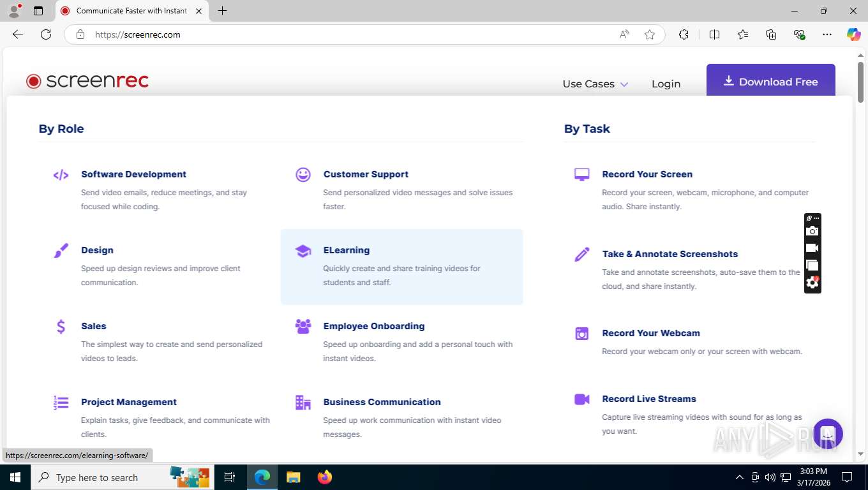Open the Employee Onboarding link
The width and height of the screenshot is (868, 490).
tap(374, 326)
